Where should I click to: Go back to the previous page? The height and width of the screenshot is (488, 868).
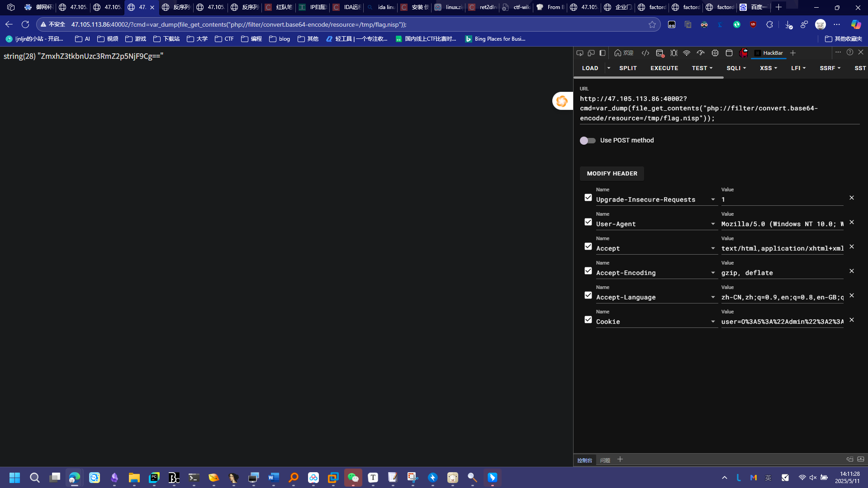9,24
